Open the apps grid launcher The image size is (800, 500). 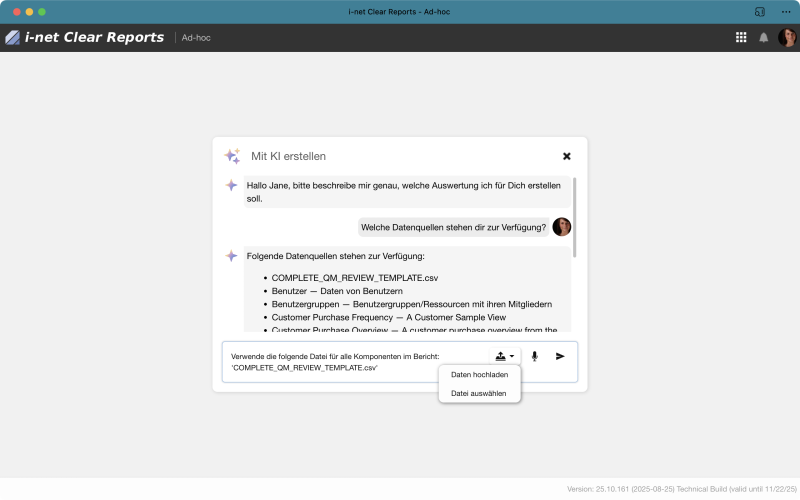(x=741, y=38)
